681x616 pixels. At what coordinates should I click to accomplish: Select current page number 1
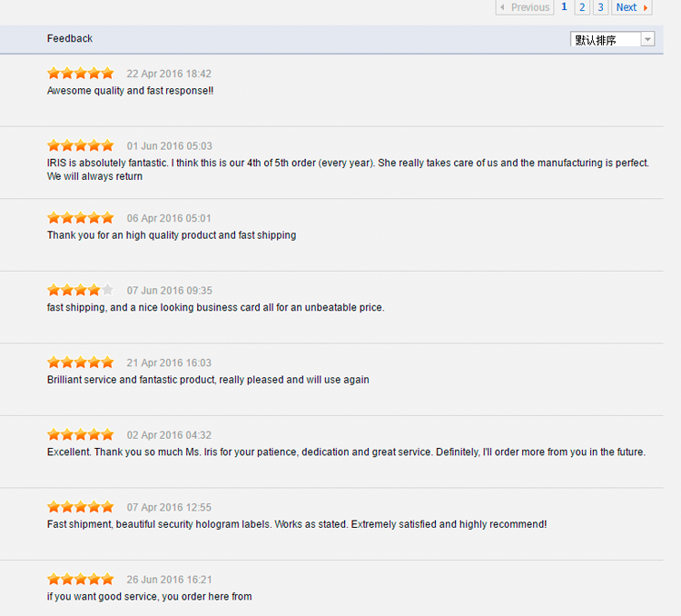pos(564,7)
